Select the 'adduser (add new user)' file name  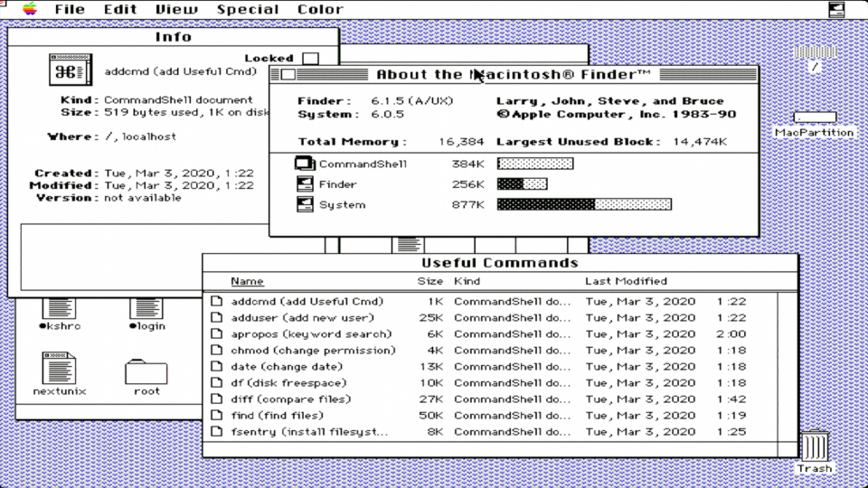pyautogui.click(x=302, y=317)
